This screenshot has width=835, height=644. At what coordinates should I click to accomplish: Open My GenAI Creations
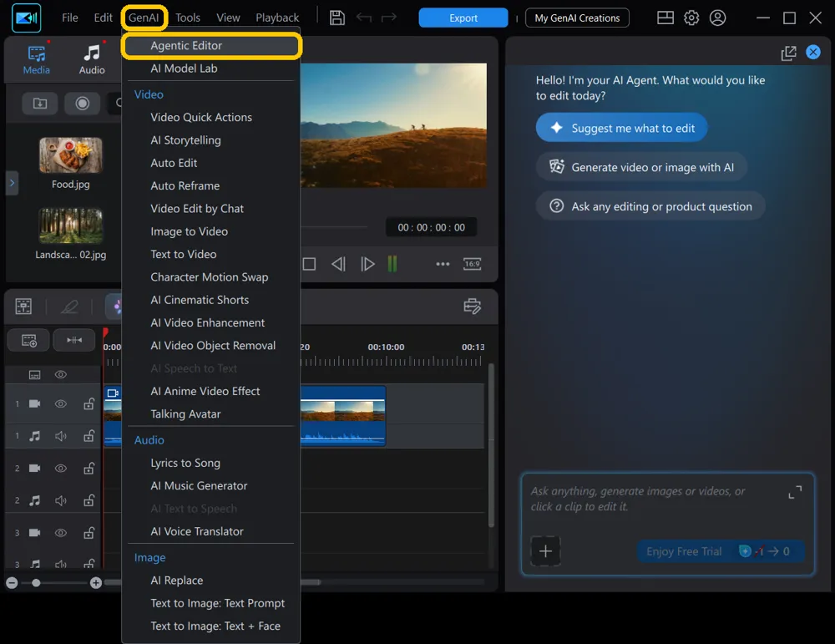(x=577, y=18)
